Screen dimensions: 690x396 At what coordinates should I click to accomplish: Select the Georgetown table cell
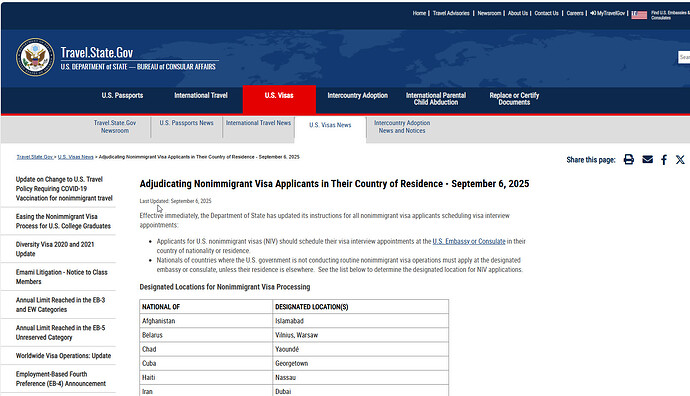(361, 363)
